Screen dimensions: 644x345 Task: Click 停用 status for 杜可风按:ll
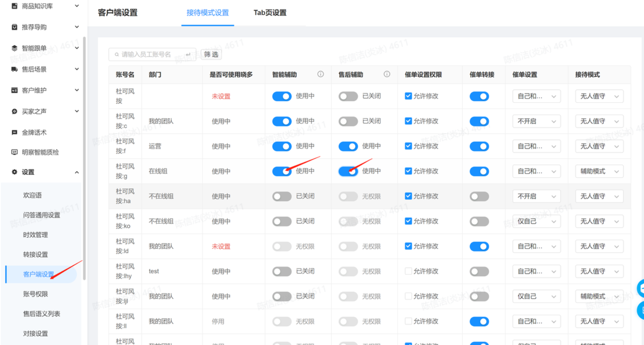[x=218, y=321]
